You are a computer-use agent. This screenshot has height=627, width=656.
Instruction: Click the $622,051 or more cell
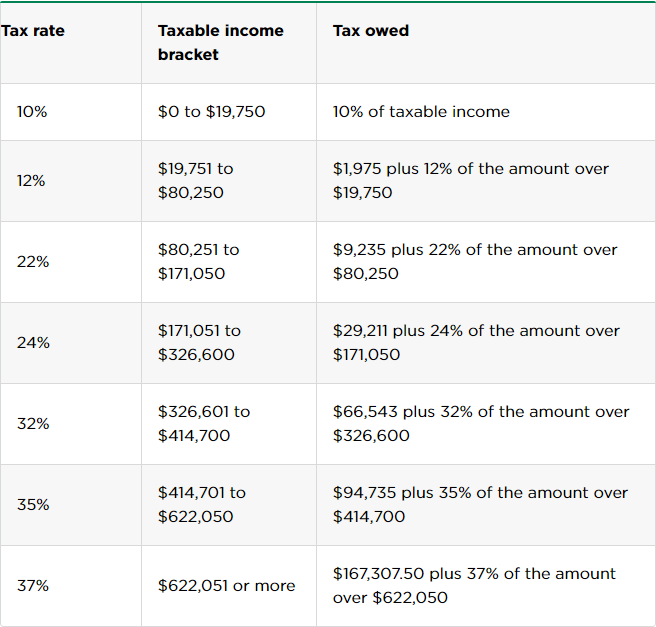coord(226,586)
